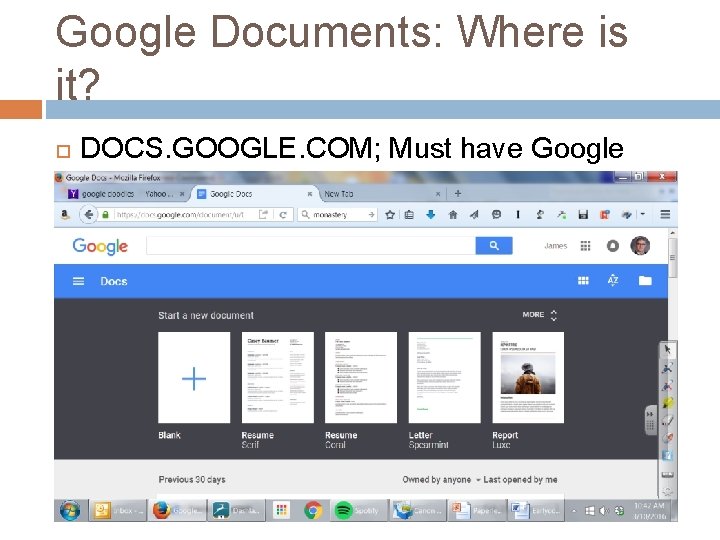Open PowerPoint window in taskbar
The image size is (720, 540).
pyautogui.click(x=475, y=510)
